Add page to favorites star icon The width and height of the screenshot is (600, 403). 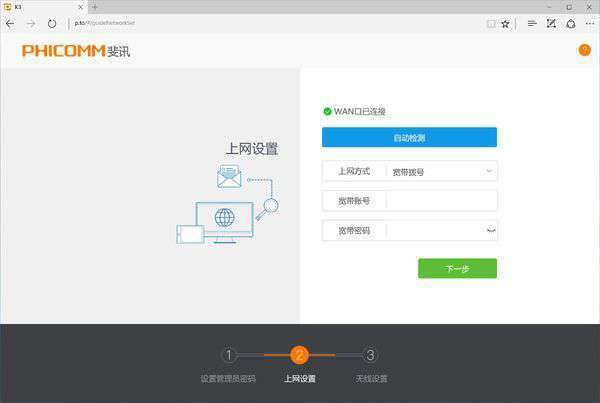click(506, 23)
